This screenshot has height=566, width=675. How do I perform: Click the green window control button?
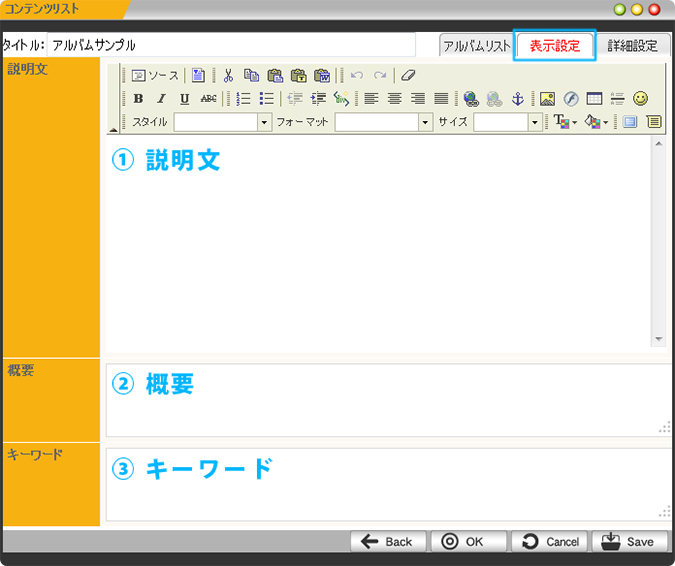(x=619, y=9)
